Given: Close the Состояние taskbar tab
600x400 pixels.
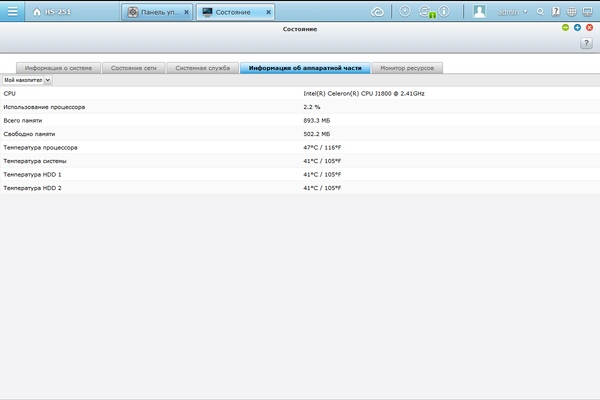Looking at the screenshot, I should pos(269,12).
